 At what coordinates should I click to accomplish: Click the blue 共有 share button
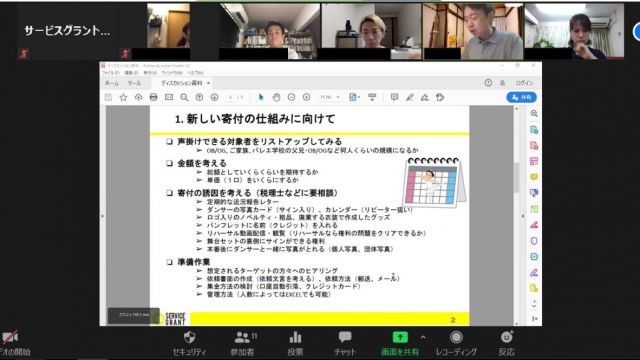click(522, 97)
